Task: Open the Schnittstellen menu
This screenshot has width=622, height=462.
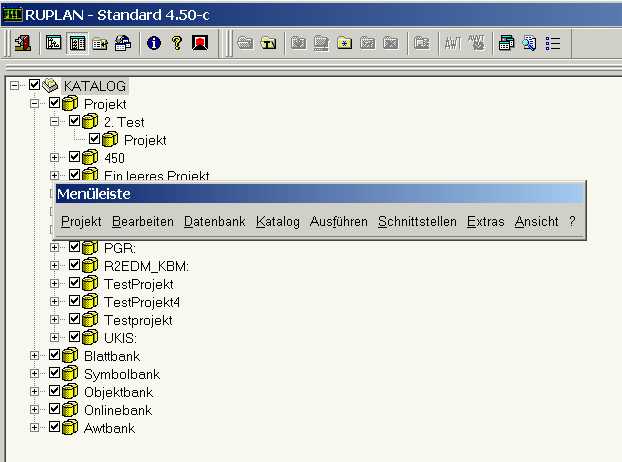Action: click(x=417, y=221)
